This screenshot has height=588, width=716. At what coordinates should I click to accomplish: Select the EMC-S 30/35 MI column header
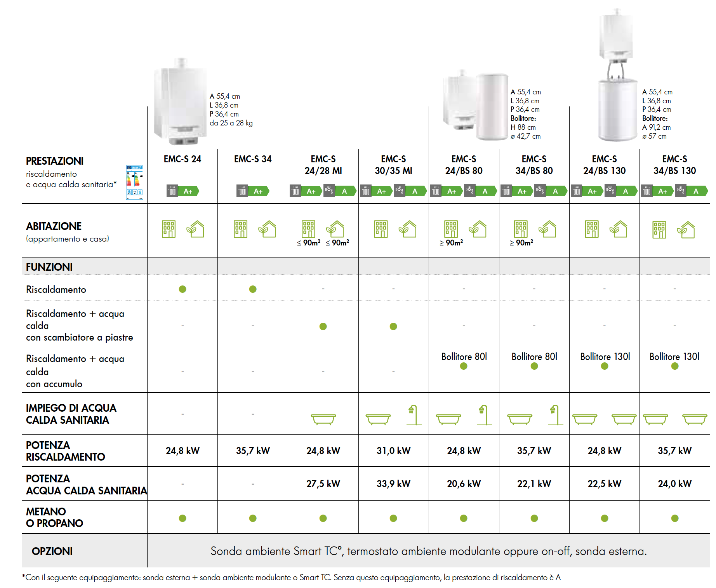393,165
